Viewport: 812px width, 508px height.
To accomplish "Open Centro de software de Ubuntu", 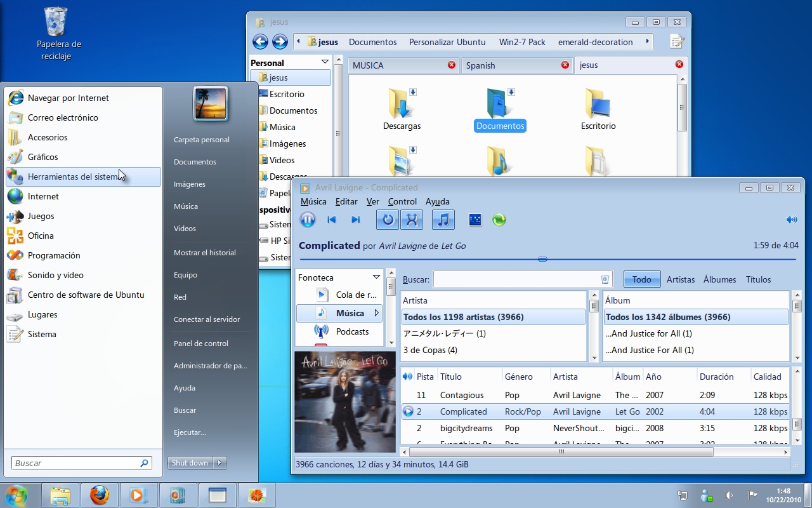I will pos(83,295).
